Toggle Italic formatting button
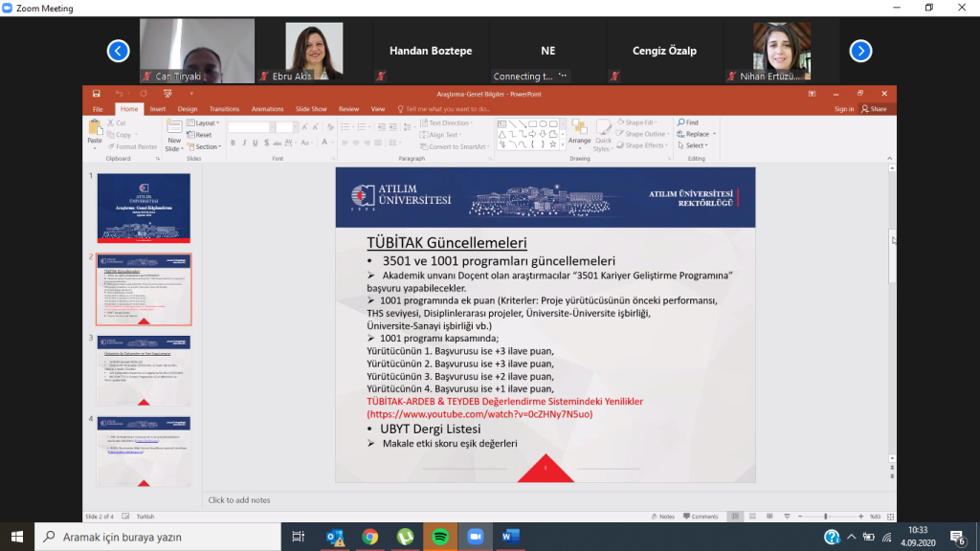The width and height of the screenshot is (980, 551). click(244, 143)
